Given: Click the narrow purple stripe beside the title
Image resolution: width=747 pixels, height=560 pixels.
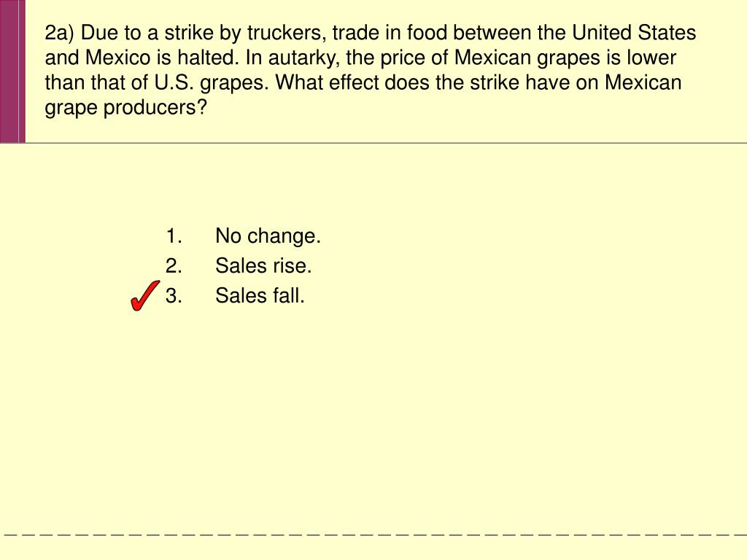Looking at the screenshot, I should pyautogui.click(x=22, y=71).
